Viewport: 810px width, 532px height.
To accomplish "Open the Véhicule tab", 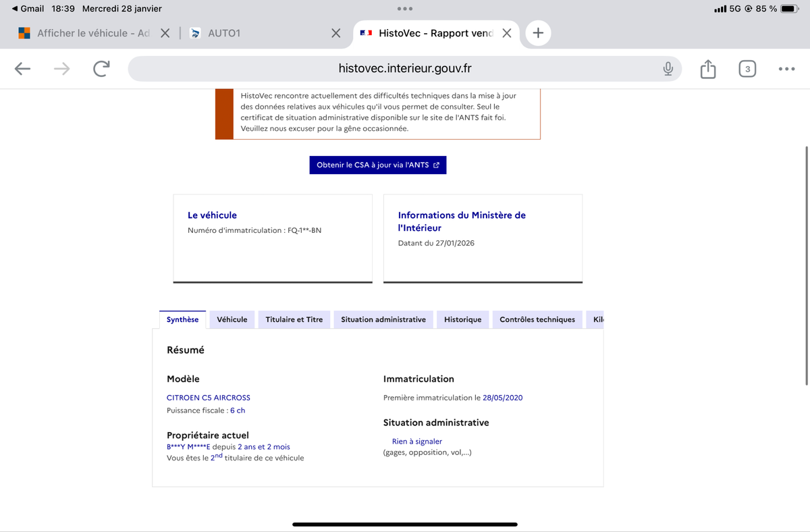I will click(x=232, y=319).
